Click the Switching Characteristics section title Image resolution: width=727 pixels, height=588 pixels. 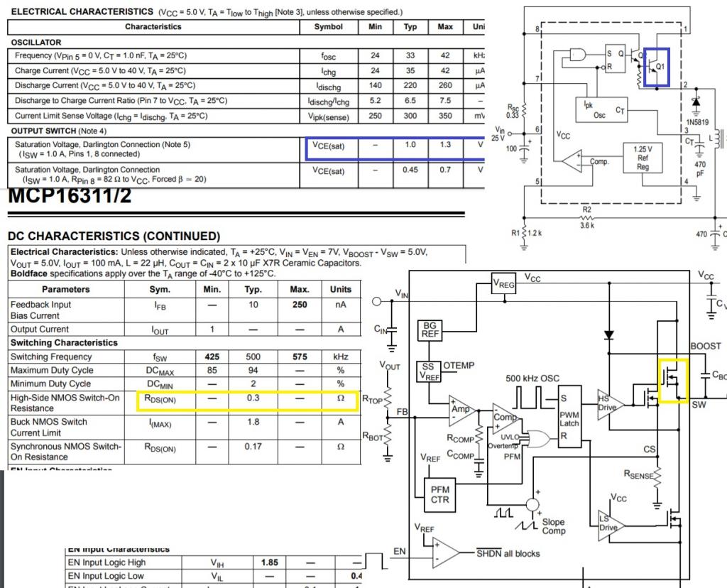coord(64,343)
